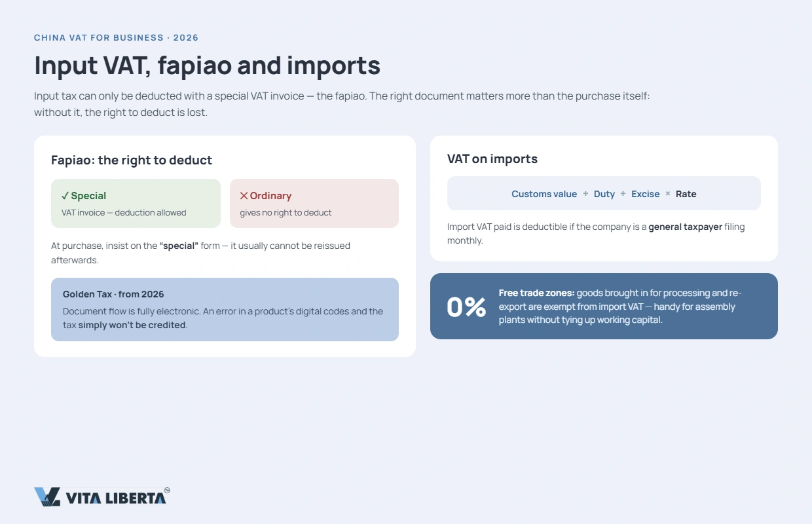The width and height of the screenshot is (812, 524).
Task: Click the Rate formula term
Action: click(686, 194)
